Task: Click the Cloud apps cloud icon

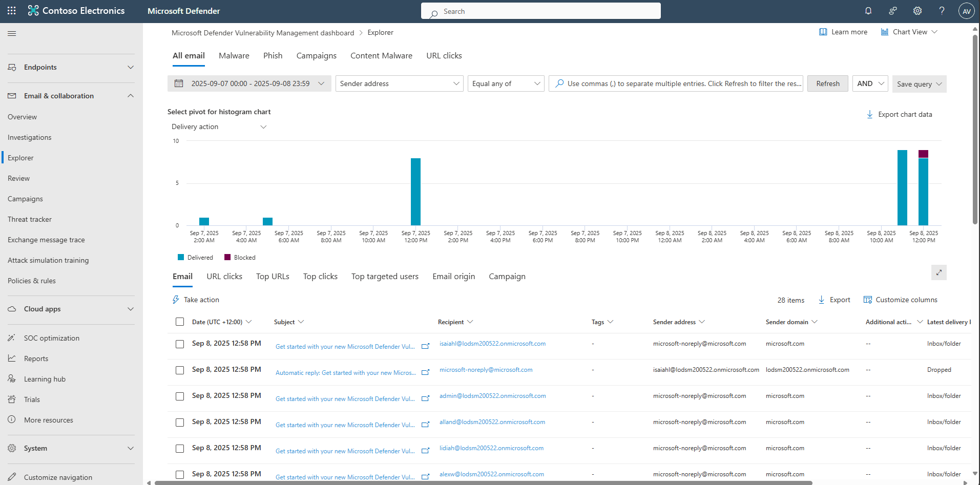Action: coord(12,309)
